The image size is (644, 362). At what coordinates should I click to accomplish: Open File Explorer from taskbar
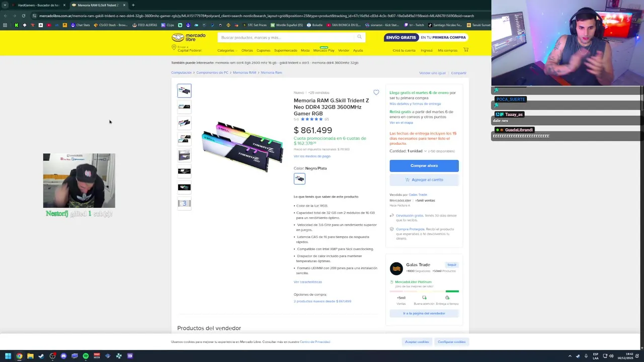pyautogui.click(x=30, y=356)
